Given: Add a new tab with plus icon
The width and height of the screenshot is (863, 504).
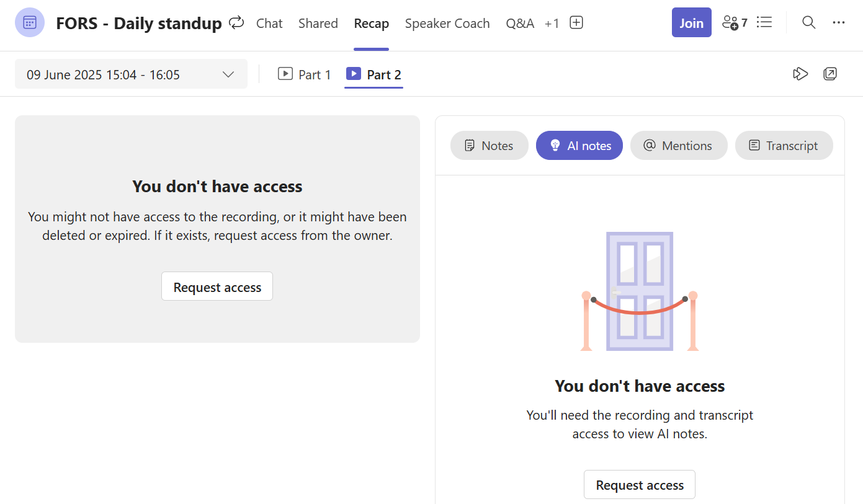Looking at the screenshot, I should (x=576, y=23).
